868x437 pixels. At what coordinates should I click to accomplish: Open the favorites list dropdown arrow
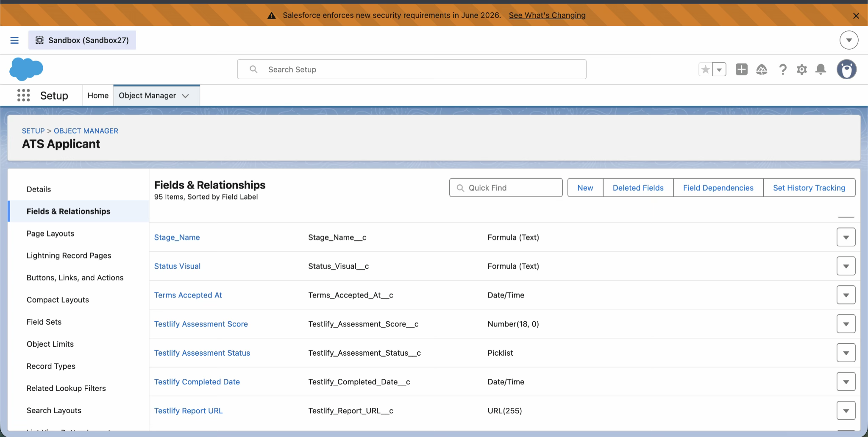[x=719, y=69]
